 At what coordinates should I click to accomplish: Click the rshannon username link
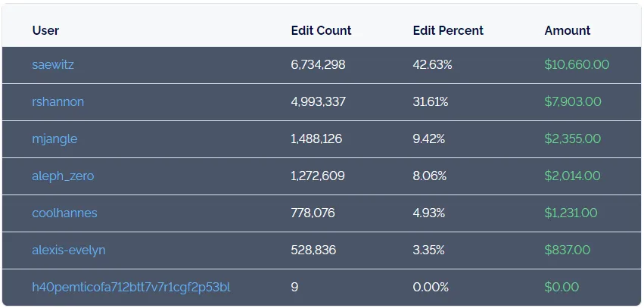58,102
